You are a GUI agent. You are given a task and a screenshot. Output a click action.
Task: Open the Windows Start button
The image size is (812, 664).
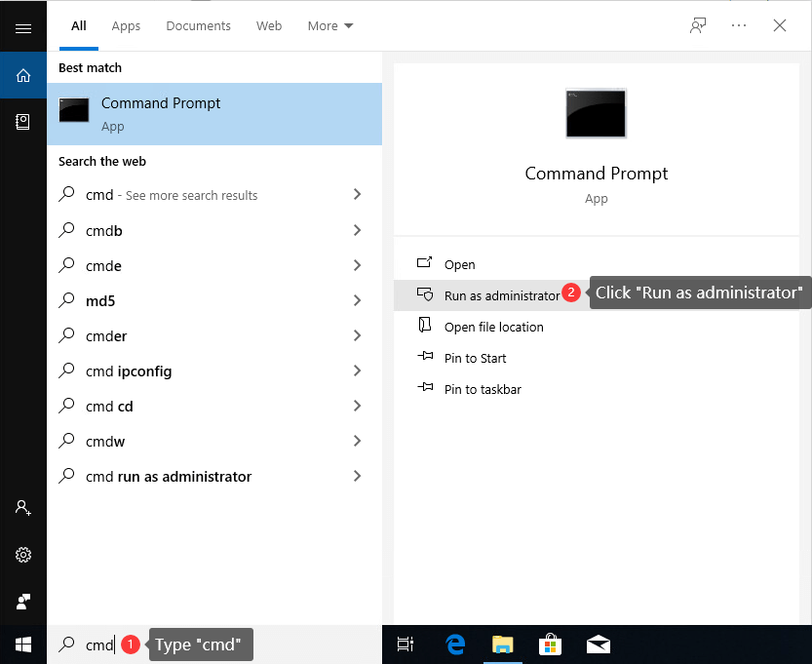pos(23,644)
